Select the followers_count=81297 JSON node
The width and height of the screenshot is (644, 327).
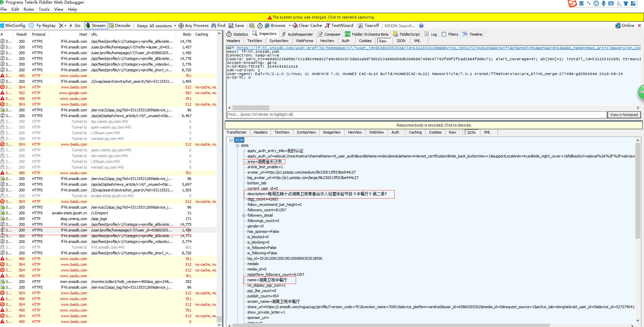[266, 210]
